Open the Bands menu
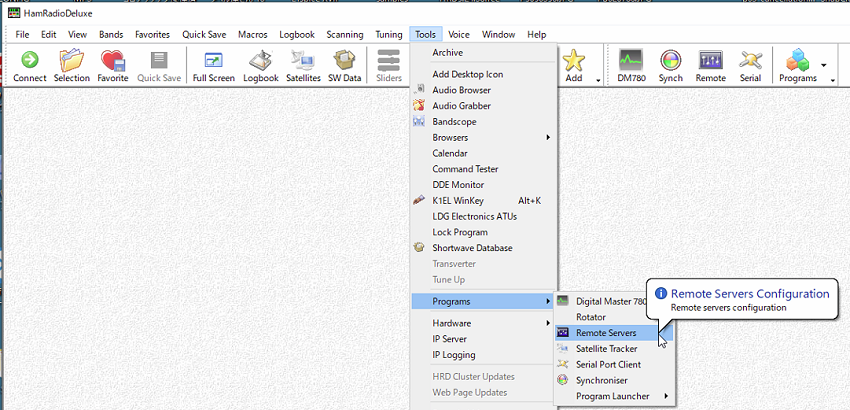850x410 pixels. [x=111, y=34]
